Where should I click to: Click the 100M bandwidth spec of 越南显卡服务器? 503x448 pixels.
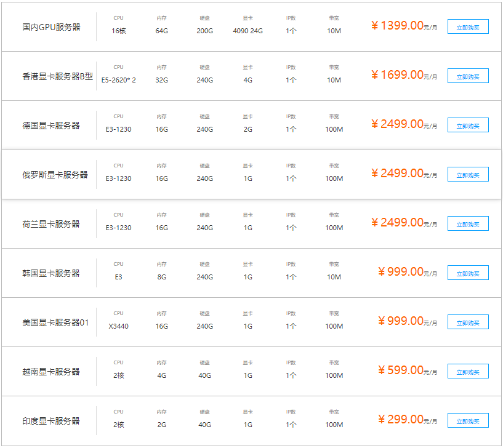[x=334, y=374]
